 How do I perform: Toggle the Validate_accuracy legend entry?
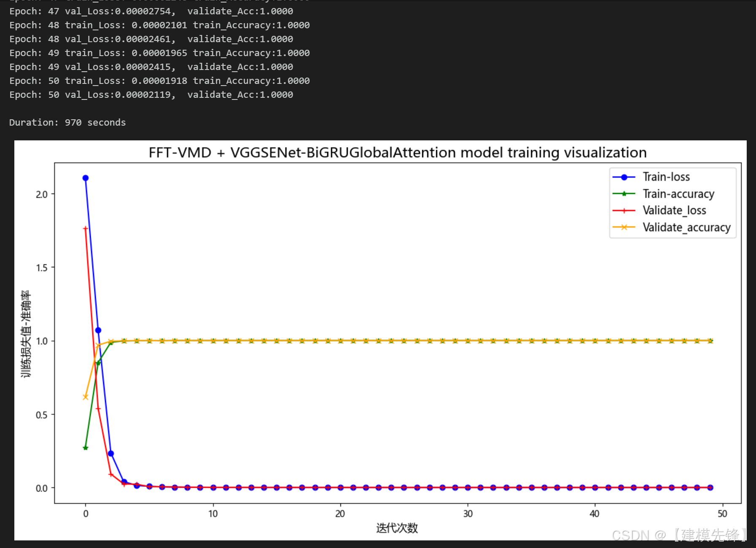point(686,227)
